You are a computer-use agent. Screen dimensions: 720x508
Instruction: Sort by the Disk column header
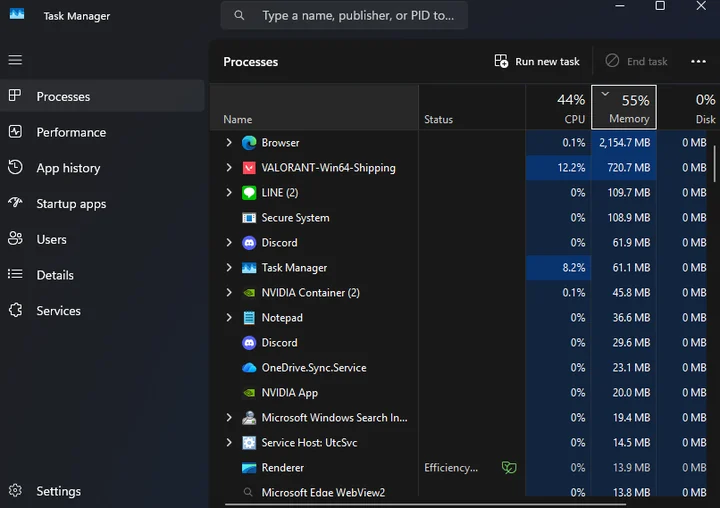688,107
